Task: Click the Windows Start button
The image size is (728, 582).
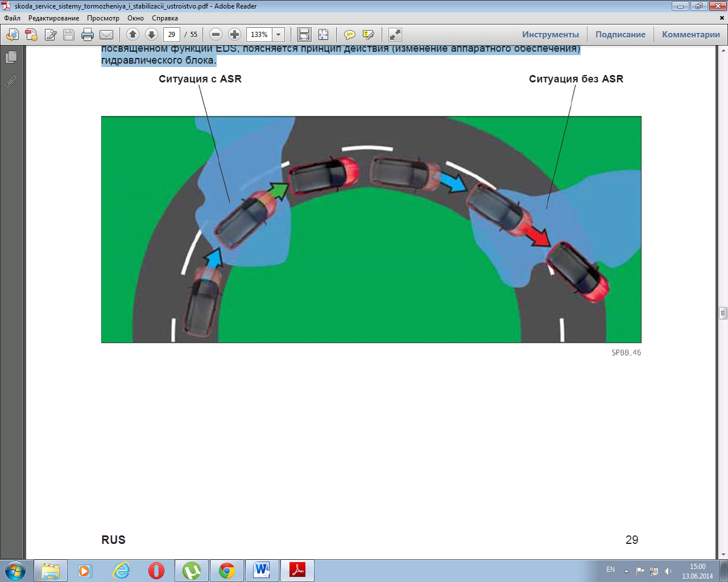Action: 15,571
